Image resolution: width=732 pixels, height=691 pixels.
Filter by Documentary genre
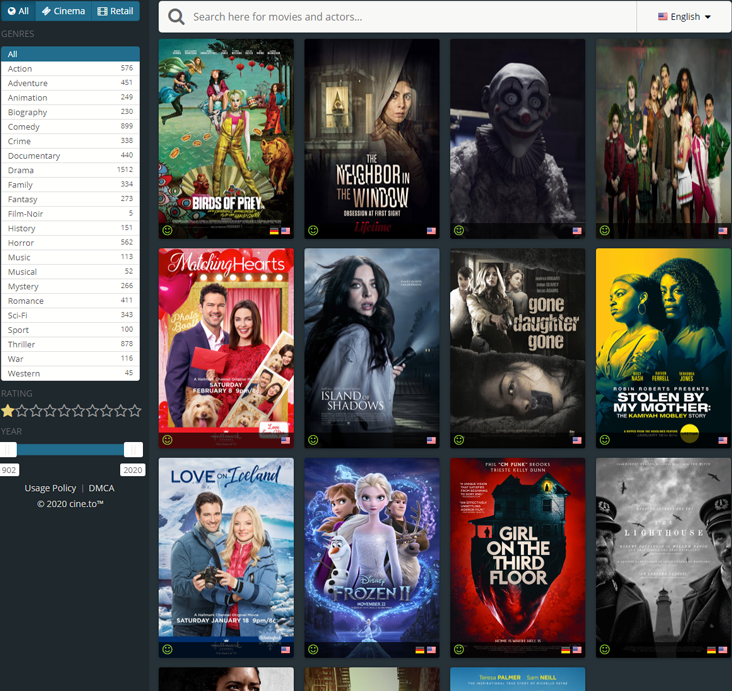coord(70,155)
